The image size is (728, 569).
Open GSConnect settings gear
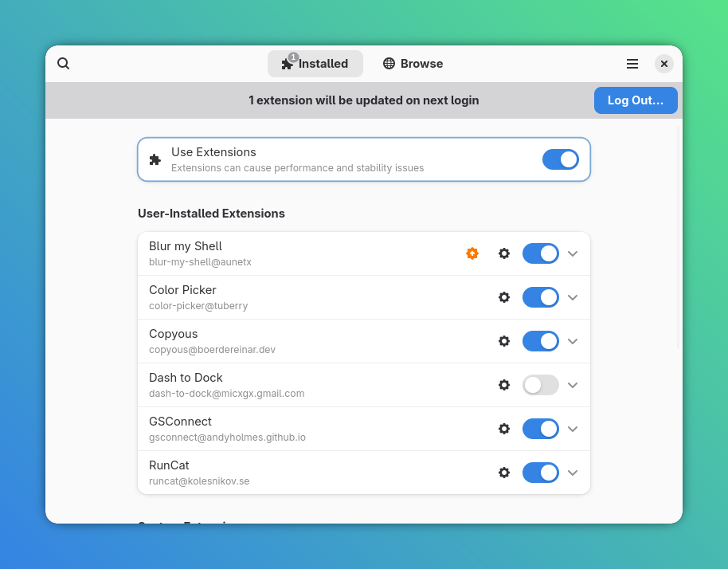504,429
